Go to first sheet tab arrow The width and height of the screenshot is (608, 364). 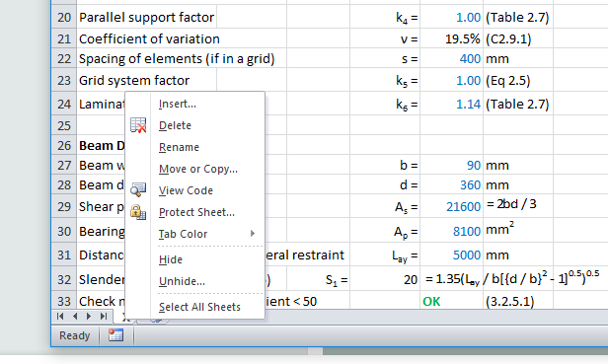pyautogui.click(x=60, y=316)
